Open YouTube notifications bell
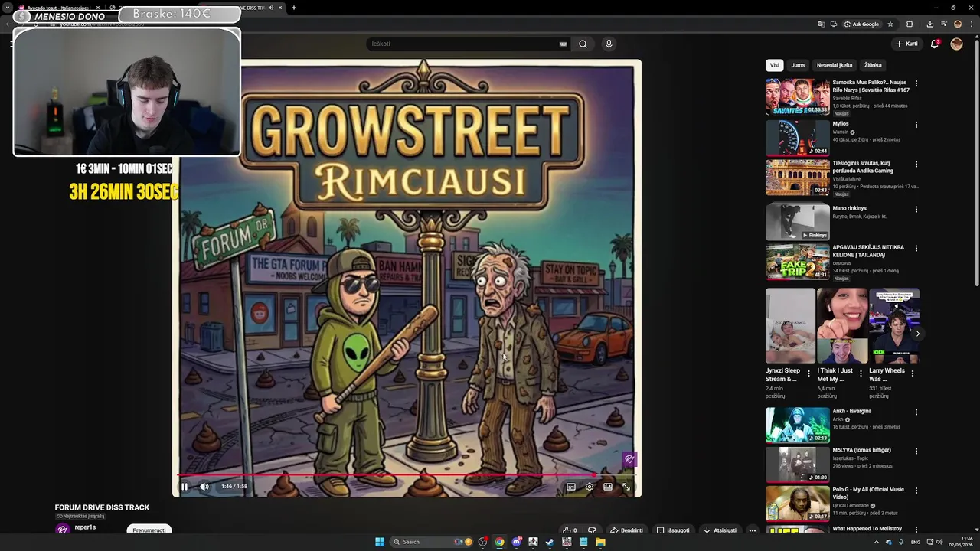The image size is (980, 551). pos(935,44)
